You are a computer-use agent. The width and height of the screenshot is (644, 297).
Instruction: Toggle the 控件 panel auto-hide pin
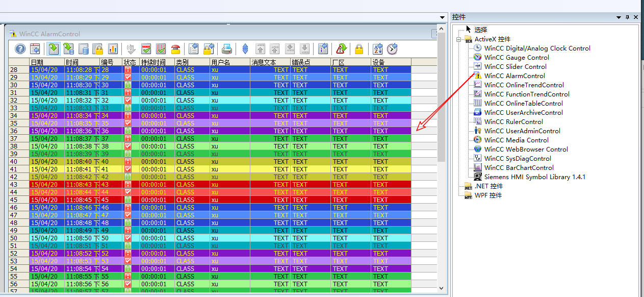coord(627,17)
